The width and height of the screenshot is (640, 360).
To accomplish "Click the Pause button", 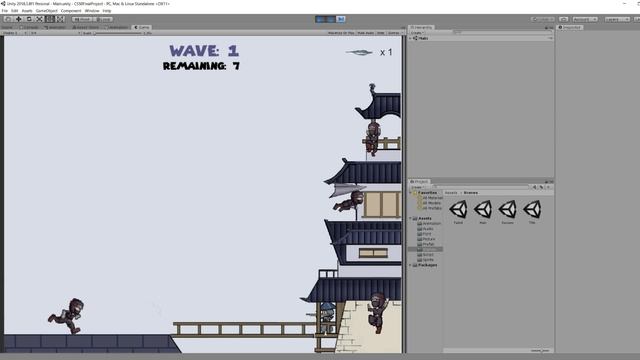I will (331, 19).
